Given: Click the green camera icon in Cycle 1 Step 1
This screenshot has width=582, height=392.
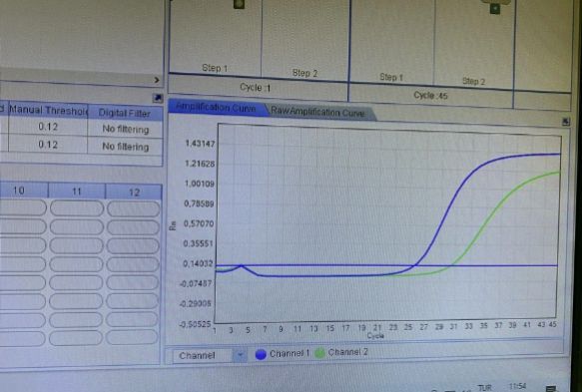Looking at the screenshot, I should [239, 4].
